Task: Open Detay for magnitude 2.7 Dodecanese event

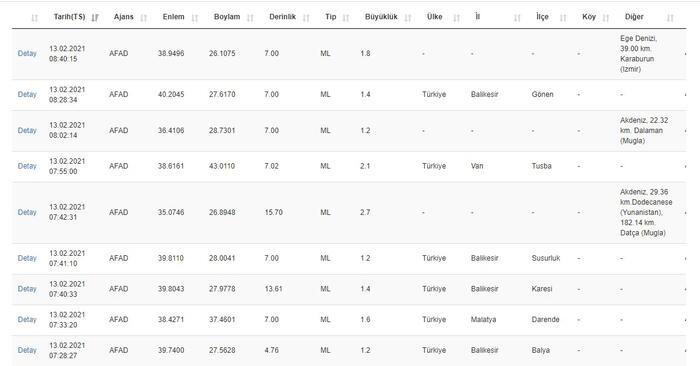Action: [x=27, y=212]
